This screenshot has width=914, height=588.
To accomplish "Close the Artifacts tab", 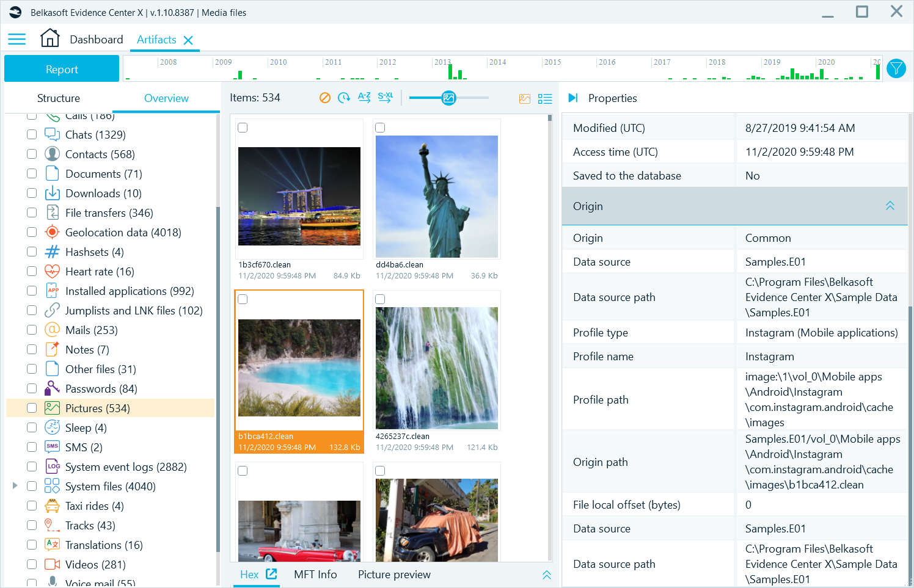I will click(x=188, y=40).
